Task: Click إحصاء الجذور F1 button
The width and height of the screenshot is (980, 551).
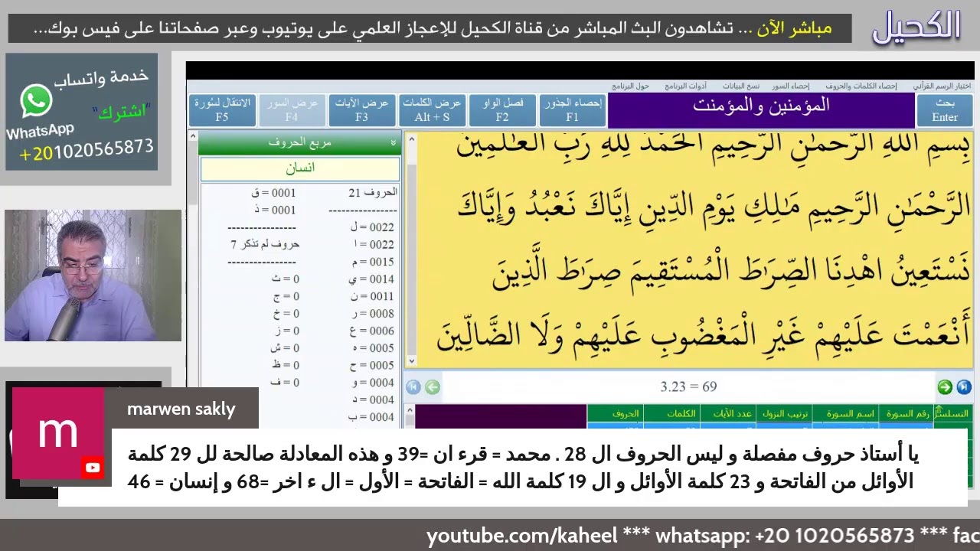Action: coord(572,110)
